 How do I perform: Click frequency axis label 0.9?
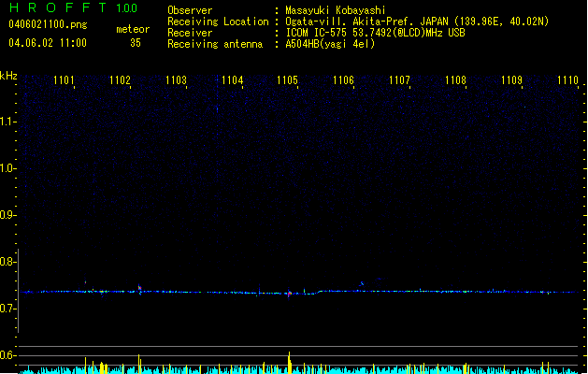(x=7, y=215)
